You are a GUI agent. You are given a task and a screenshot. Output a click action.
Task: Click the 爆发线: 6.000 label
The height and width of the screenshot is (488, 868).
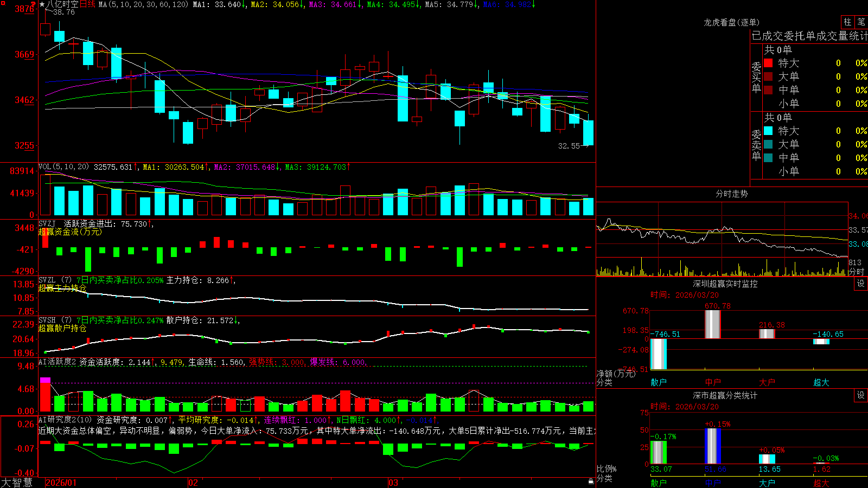pos(337,362)
